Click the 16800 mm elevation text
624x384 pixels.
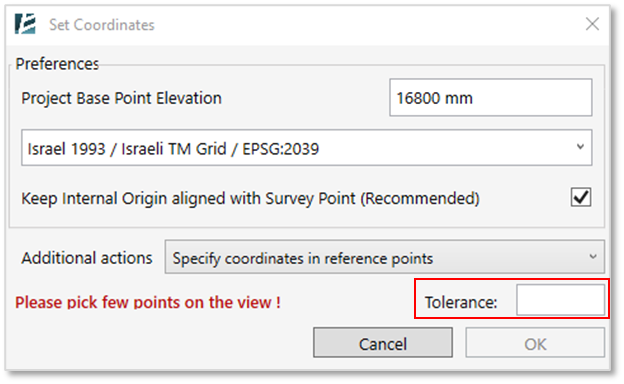click(435, 98)
